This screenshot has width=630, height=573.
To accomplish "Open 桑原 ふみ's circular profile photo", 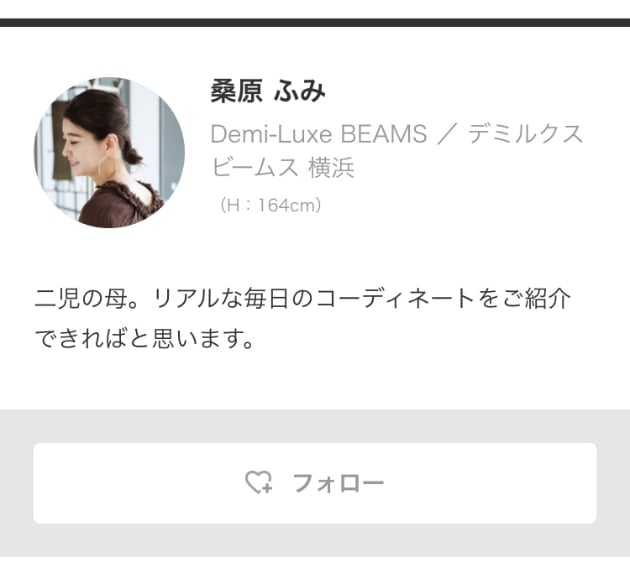I will point(109,153).
